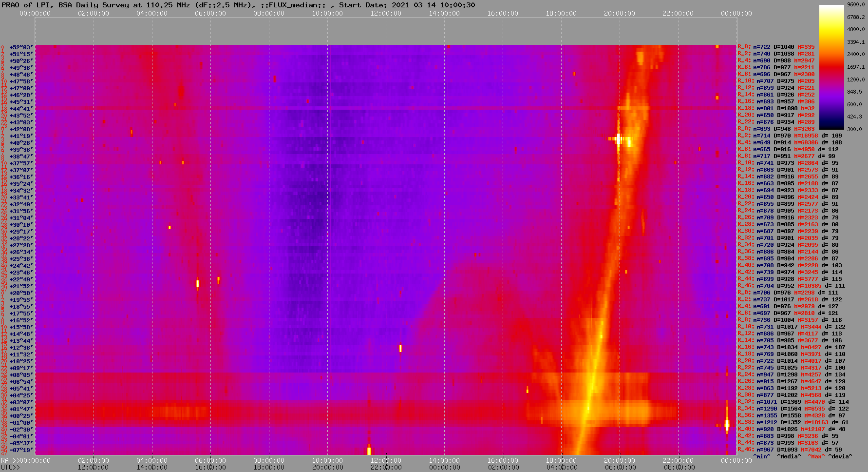Select the +21°52' declination label

(21, 286)
